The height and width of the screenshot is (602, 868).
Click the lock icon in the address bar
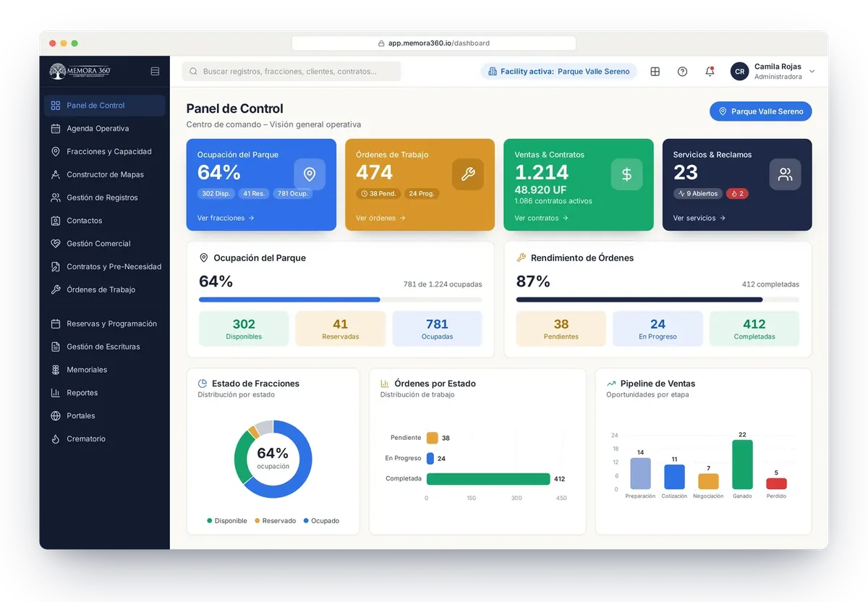coord(381,43)
